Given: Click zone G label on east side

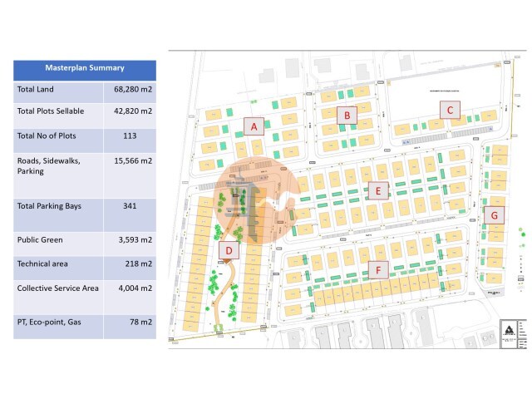Looking at the screenshot, I should (494, 215).
